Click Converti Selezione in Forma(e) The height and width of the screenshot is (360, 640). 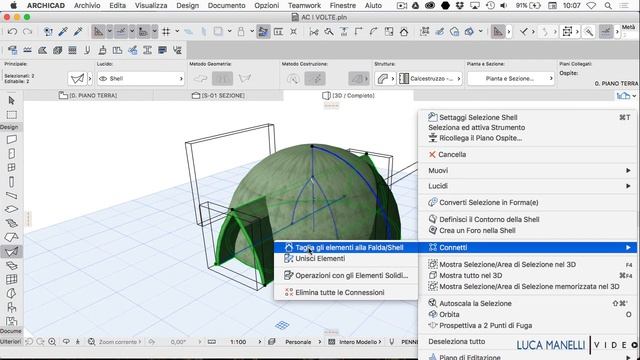[x=529, y=202]
